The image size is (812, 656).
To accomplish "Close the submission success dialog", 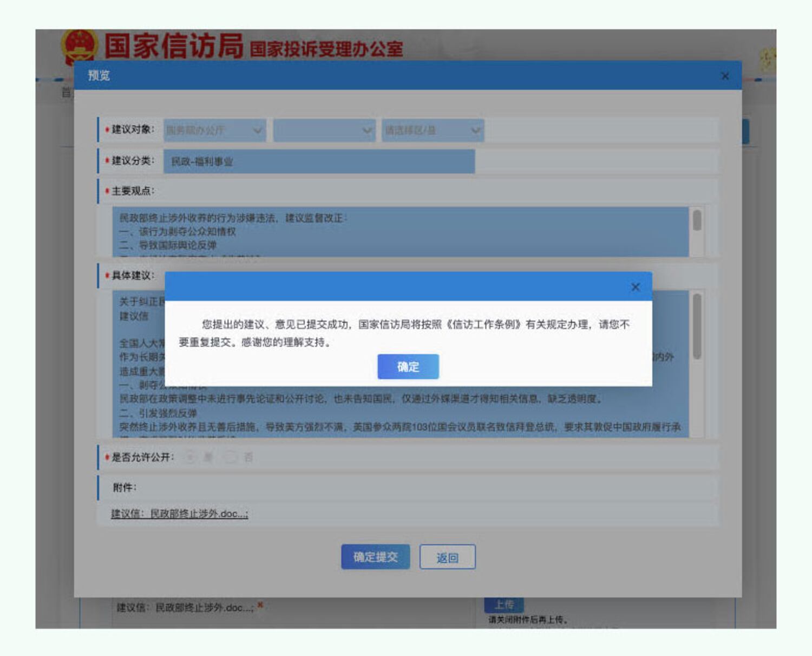I will (x=636, y=287).
